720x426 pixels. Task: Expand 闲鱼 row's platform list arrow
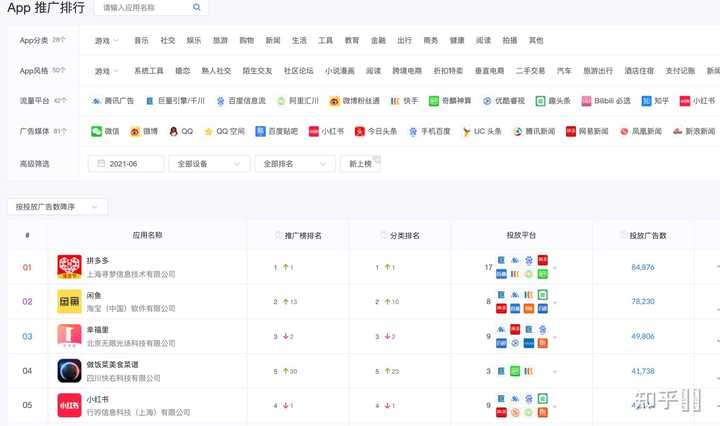point(555,302)
